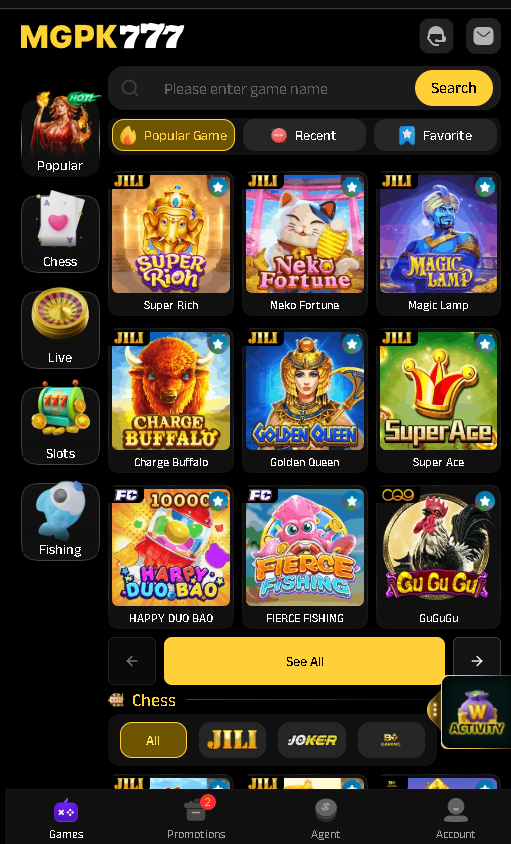The height and width of the screenshot is (844, 511).
Task: Open the W Activity floating icon
Action: point(477,712)
